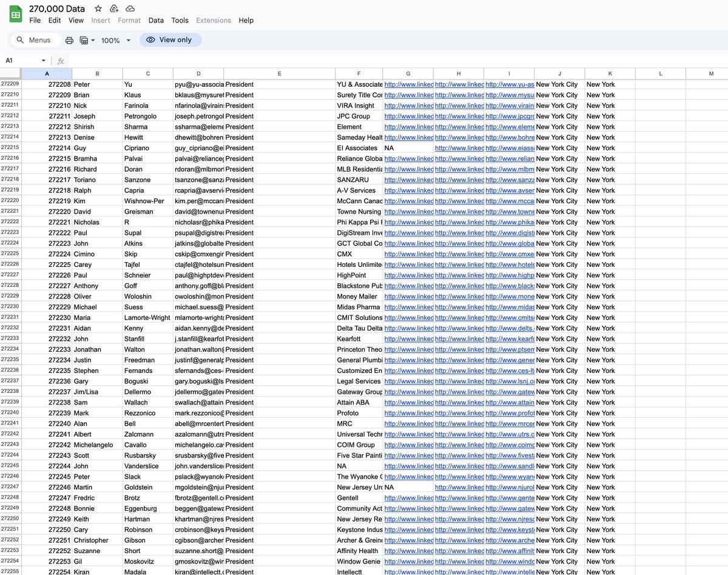
Task: Click the suzanne.short@ email cell
Action: (x=198, y=551)
